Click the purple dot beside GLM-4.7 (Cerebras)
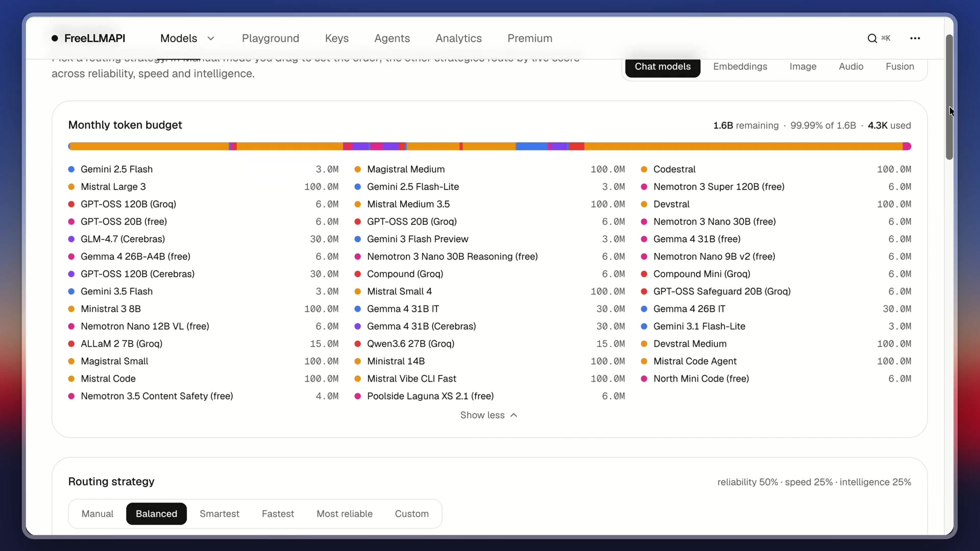Viewport: 980px width, 551px height. [71, 239]
